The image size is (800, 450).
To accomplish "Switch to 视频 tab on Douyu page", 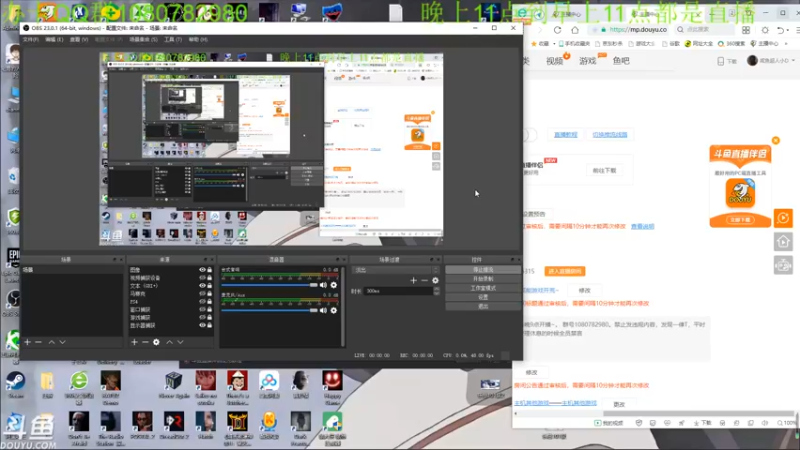I will [555, 61].
